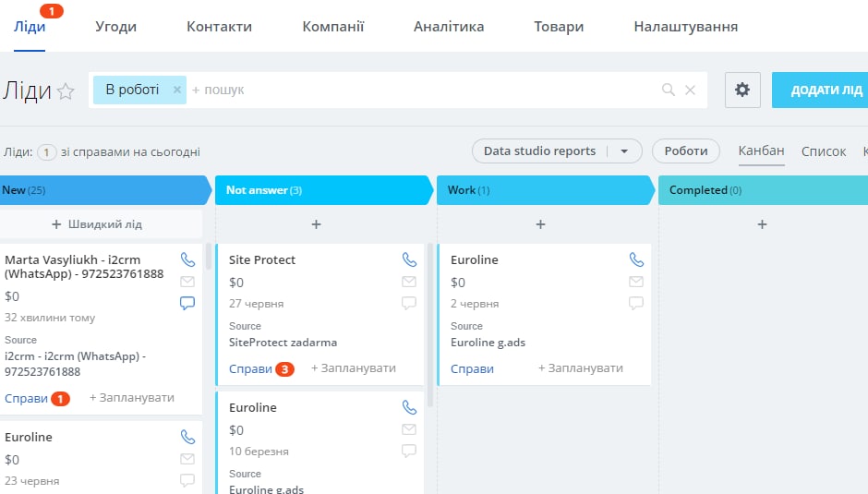Click email icon on Work column Euroline

point(636,282)
